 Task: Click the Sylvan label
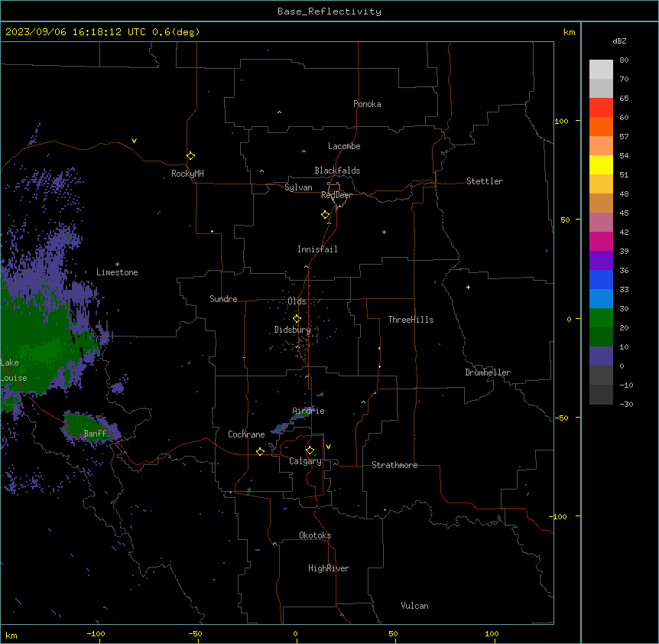point(298,187)
